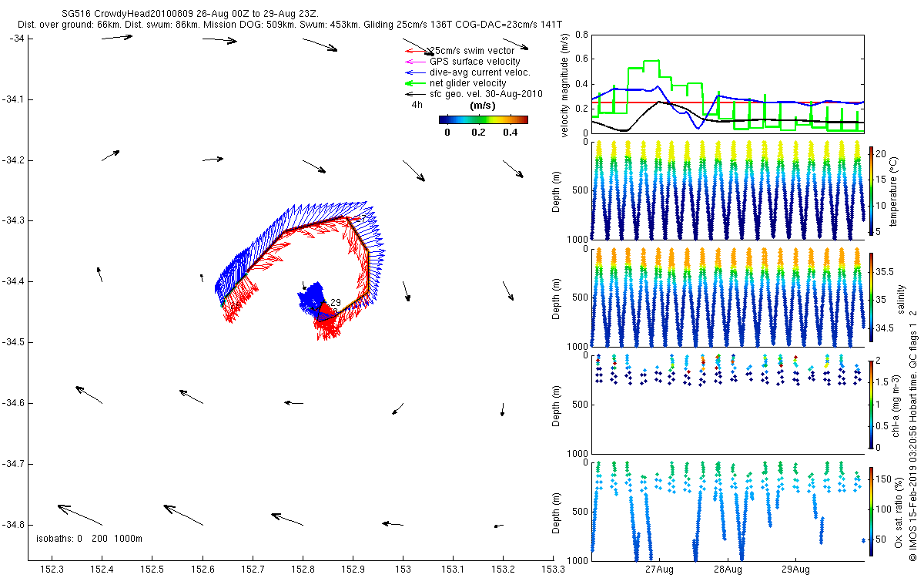Click the '35.5' salinity colorbar tick

tap(886, 271)
